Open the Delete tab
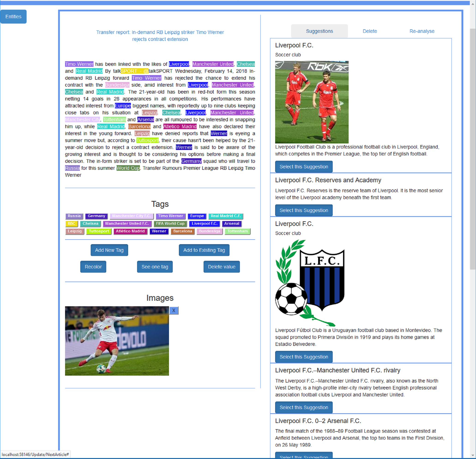 (370, 31)
